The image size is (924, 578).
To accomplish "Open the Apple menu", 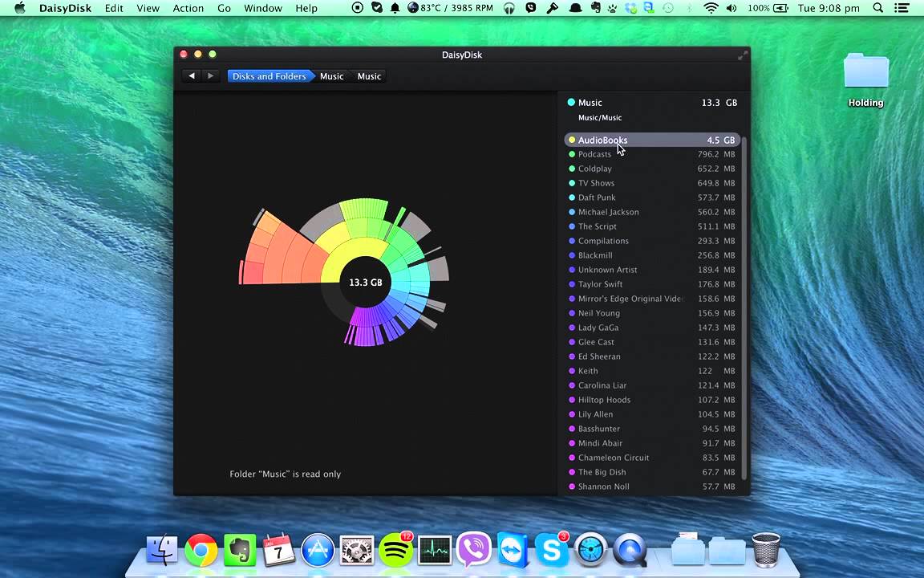I will click(x=20, y=8).
